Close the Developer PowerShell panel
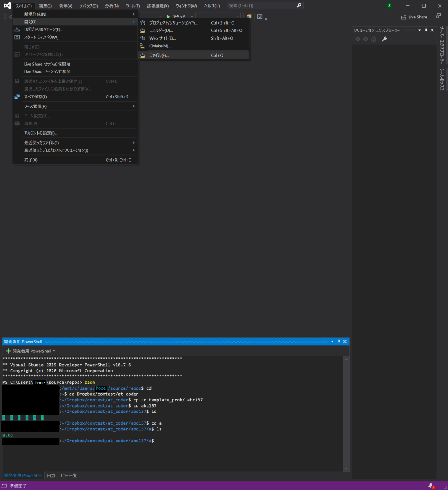The image size is (448, 490). pyautogui.click(x=345, y=341)
